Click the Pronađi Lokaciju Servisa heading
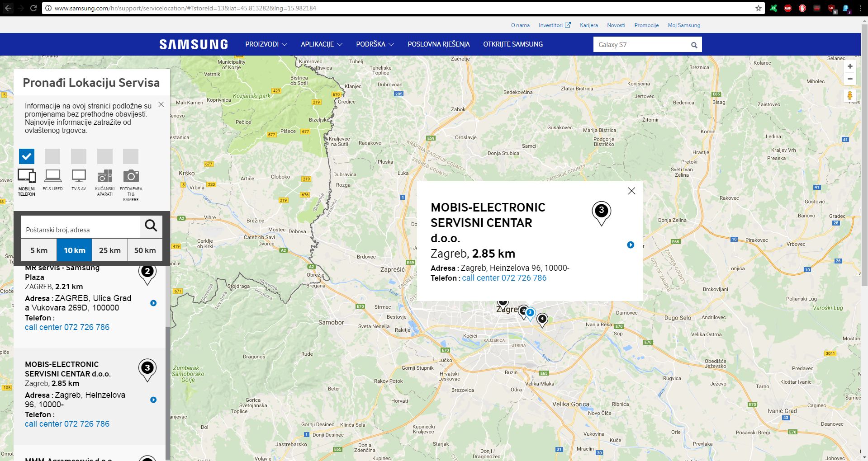The height and width of the screenshot is (461, 868). pos(91,83)
